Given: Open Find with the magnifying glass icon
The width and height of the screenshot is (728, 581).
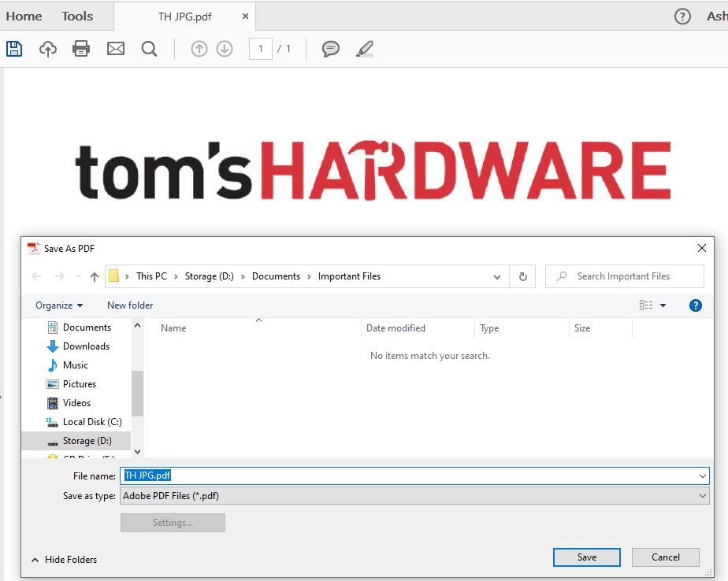Looking at the screenshot, I should click(x=149, y=48).
